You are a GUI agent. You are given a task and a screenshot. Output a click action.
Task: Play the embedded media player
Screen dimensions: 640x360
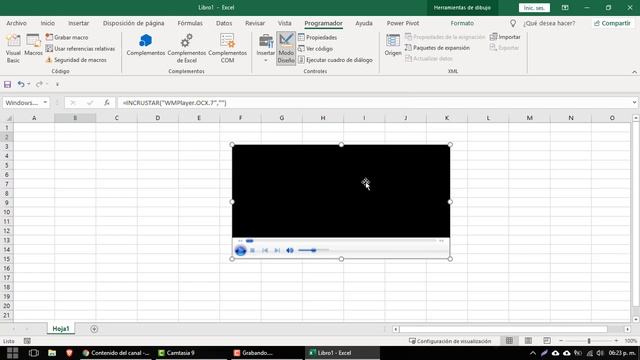pos(240,250)
